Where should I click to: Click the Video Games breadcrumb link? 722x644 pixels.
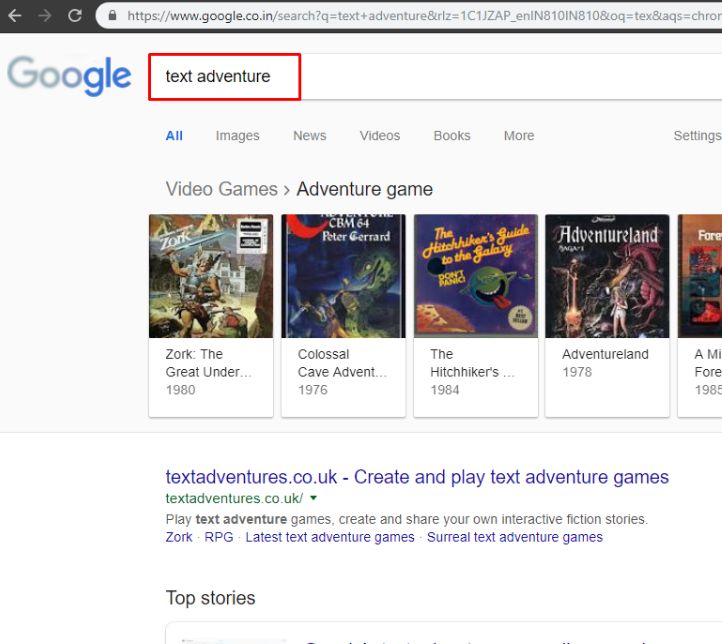221,189
